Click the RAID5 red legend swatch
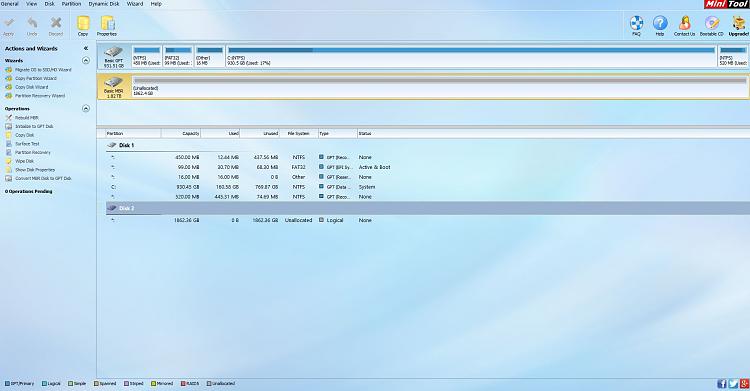 183,384
